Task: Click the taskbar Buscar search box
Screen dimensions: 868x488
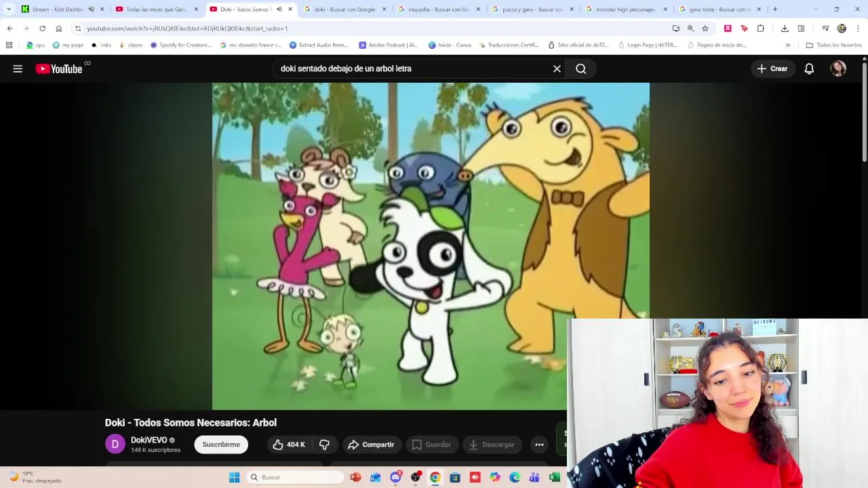Action: click(x=295, y=477)
